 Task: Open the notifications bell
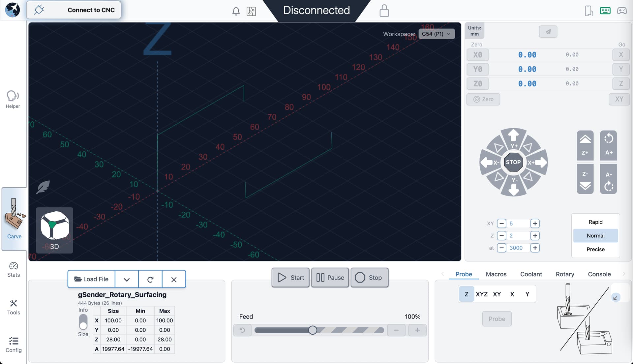[236, 11]
